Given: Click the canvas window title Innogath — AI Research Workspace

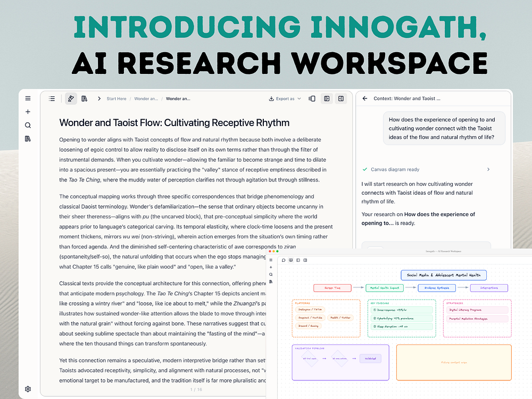Looking at the screenshot, I should pos(443,252).
